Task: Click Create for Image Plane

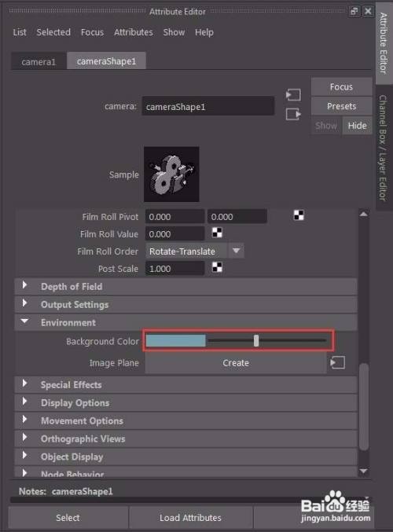Action: coord(236,363)
